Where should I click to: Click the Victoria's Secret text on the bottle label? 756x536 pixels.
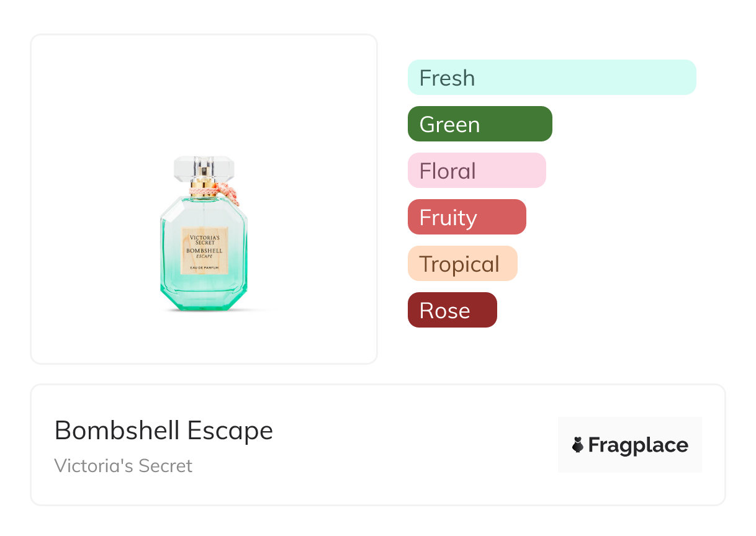(204, 240)
